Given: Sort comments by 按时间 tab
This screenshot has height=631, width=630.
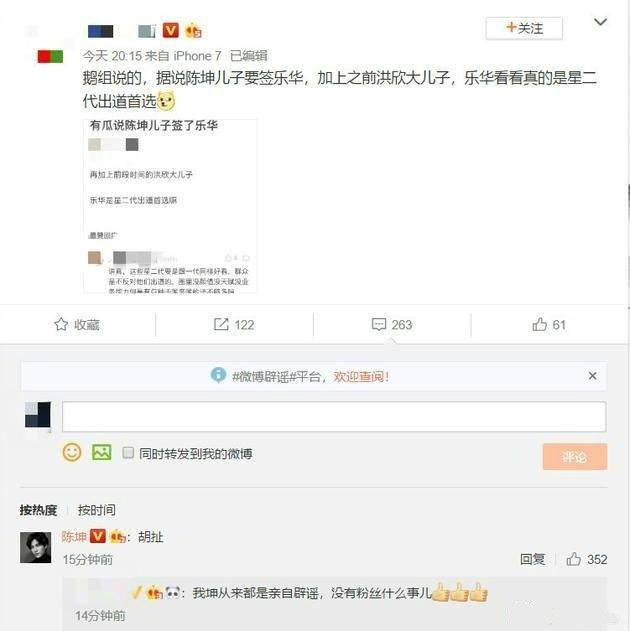Looking at the screenshot, I should tap(97, 510).
